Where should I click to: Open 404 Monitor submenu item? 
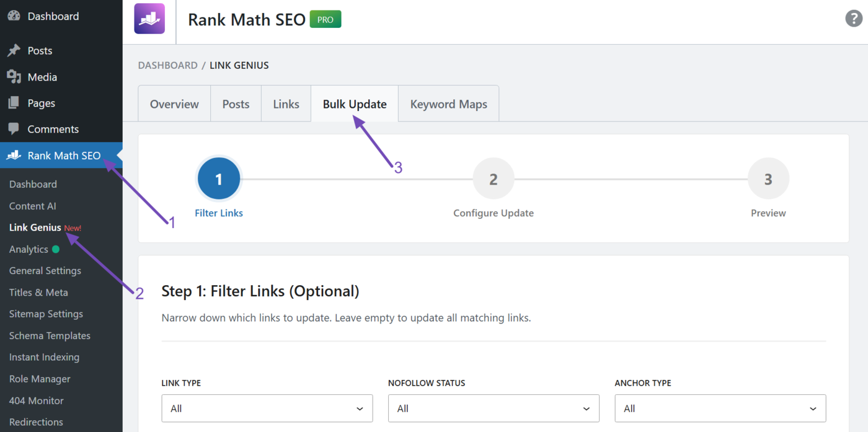click(36, 400)
